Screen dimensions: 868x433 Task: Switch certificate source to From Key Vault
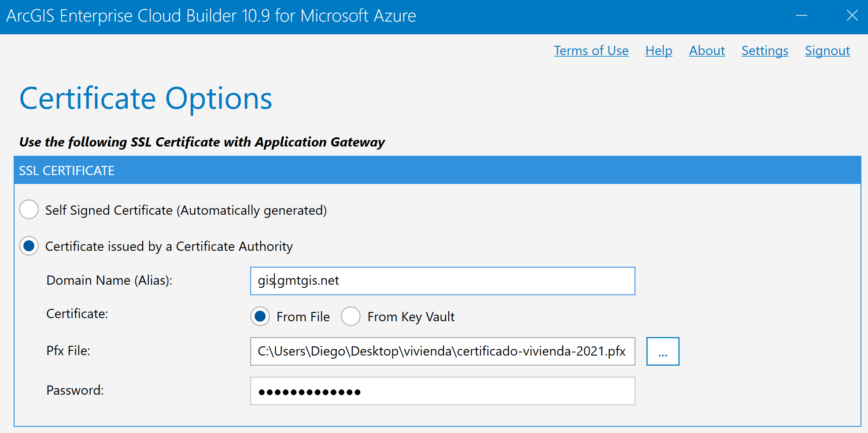coord(351,316)
